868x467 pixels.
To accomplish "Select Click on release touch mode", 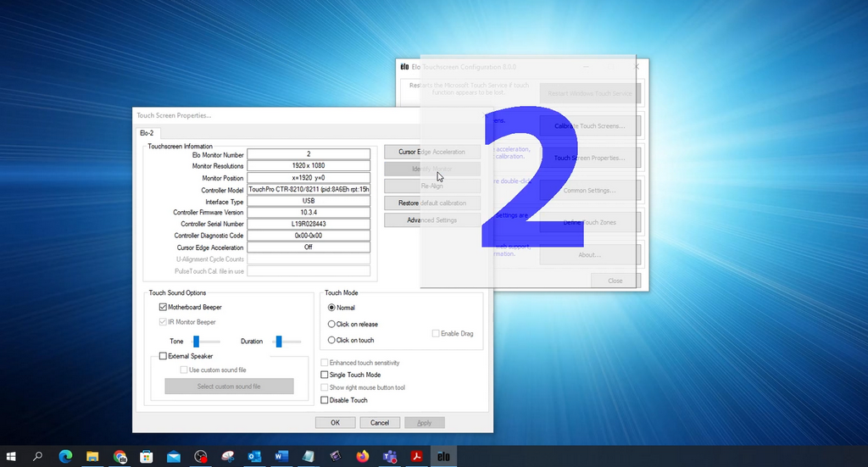I will point(331,325).
